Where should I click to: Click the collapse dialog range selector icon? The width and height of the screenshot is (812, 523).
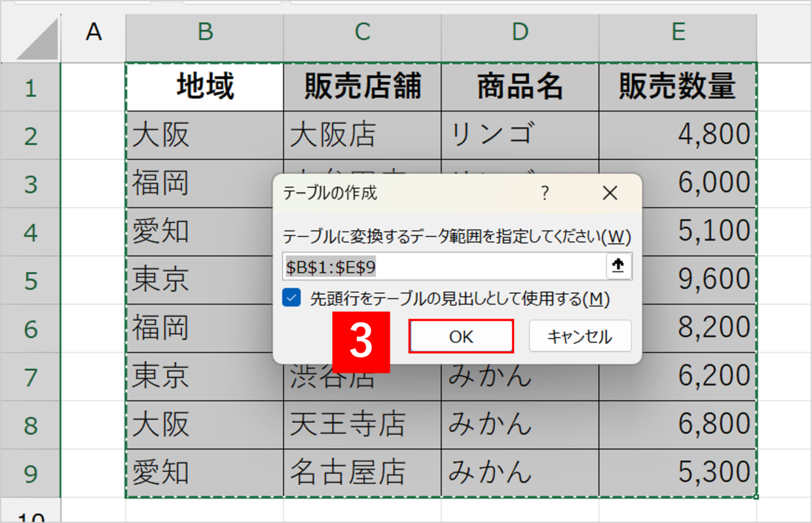click(x=618, y=265)
